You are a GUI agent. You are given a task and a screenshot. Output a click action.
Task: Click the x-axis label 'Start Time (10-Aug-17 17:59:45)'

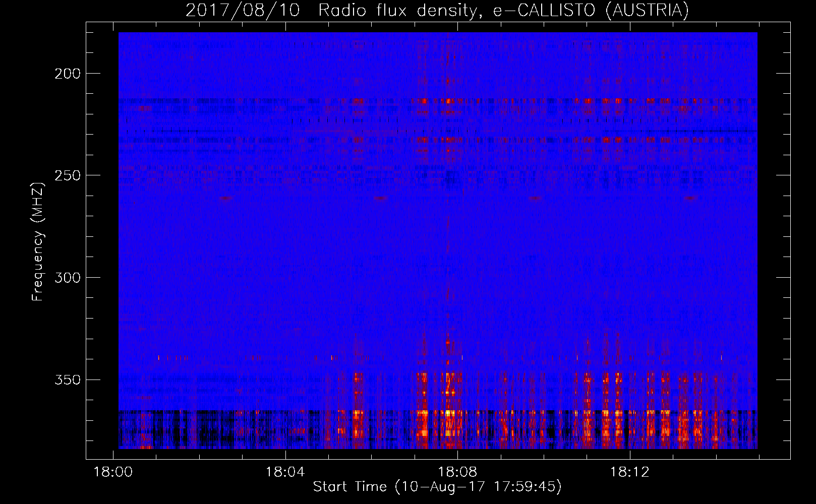(x=437, y=487)
